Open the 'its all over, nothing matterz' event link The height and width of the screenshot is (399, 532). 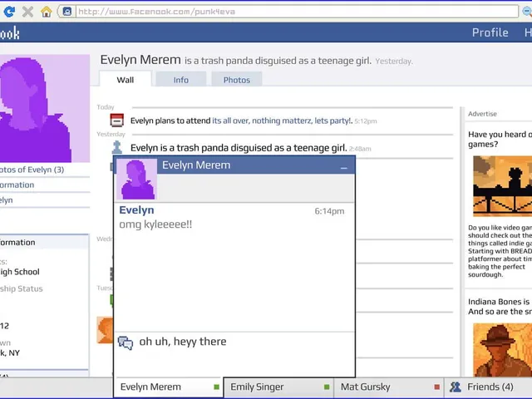(x=282, y=121)
